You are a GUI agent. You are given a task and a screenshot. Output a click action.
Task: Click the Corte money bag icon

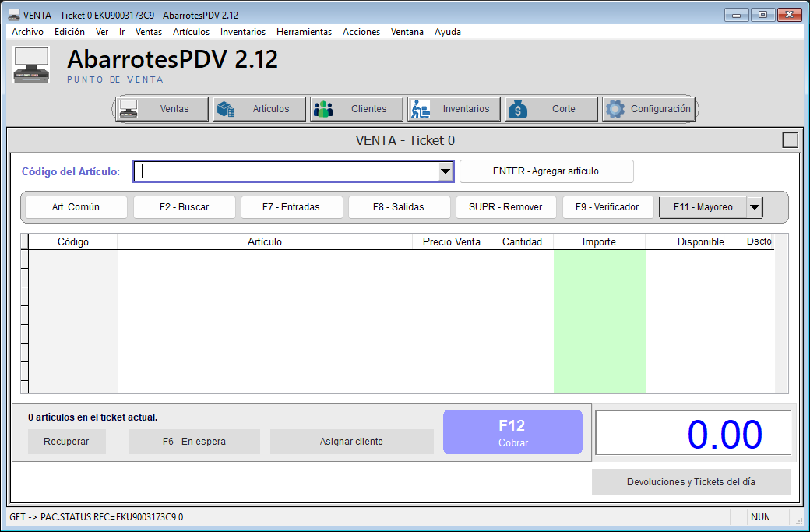point(518,109)
